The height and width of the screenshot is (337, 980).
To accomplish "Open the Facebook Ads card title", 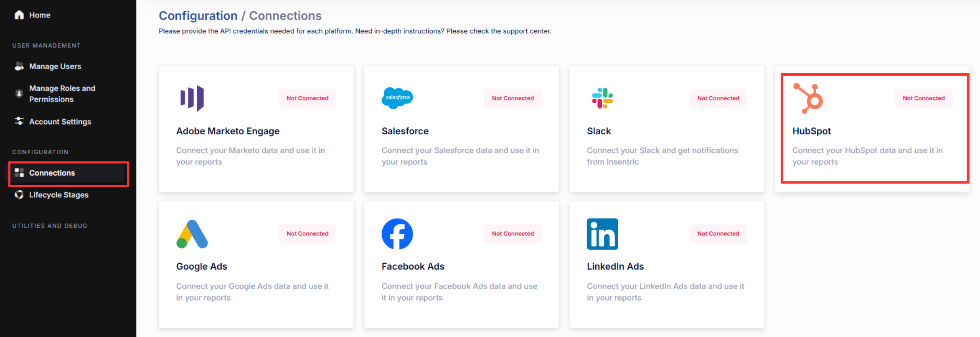I will coord(413,266).
